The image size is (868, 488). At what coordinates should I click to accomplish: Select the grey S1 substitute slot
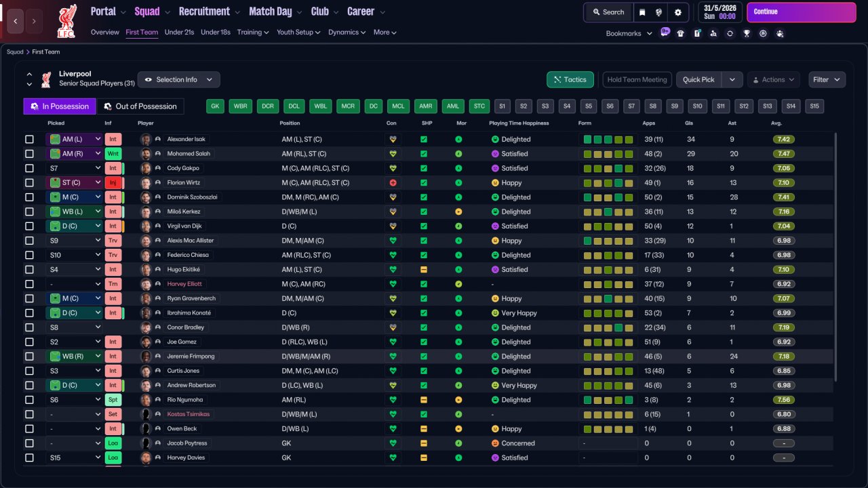(502, 106)
